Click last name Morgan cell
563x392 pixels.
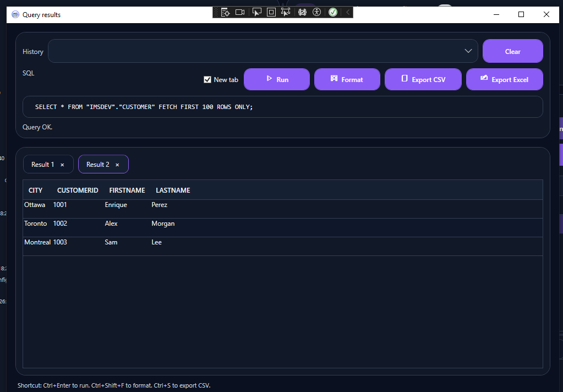[163, 224]
